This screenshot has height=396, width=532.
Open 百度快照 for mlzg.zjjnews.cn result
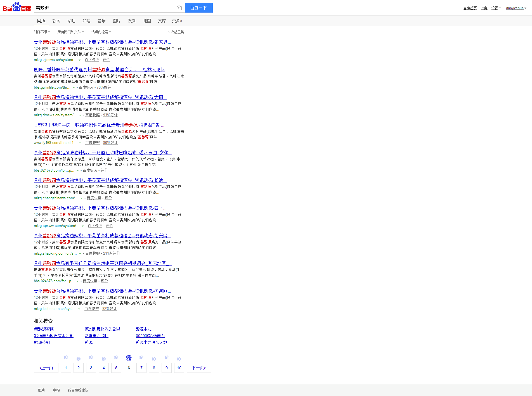(x=92, y=60)
